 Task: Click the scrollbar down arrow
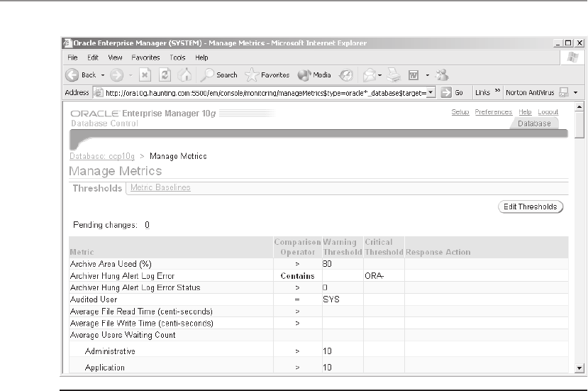[579, 368]
